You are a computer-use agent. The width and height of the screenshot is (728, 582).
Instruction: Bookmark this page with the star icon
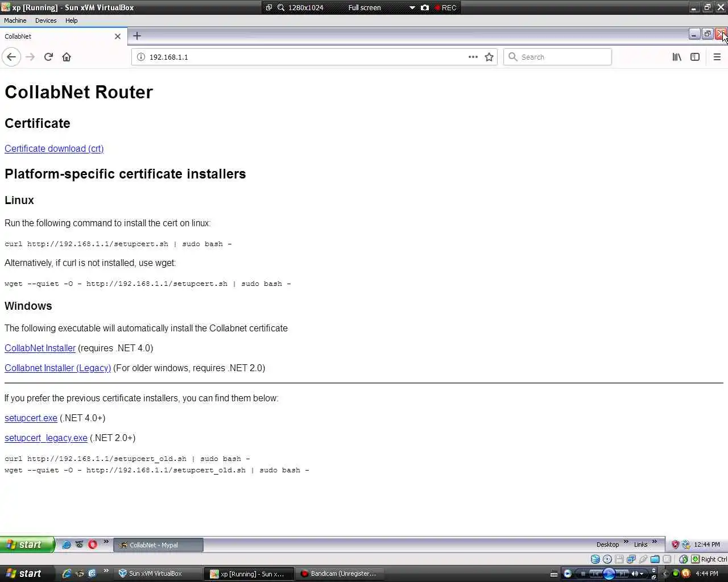coord(489,57)
